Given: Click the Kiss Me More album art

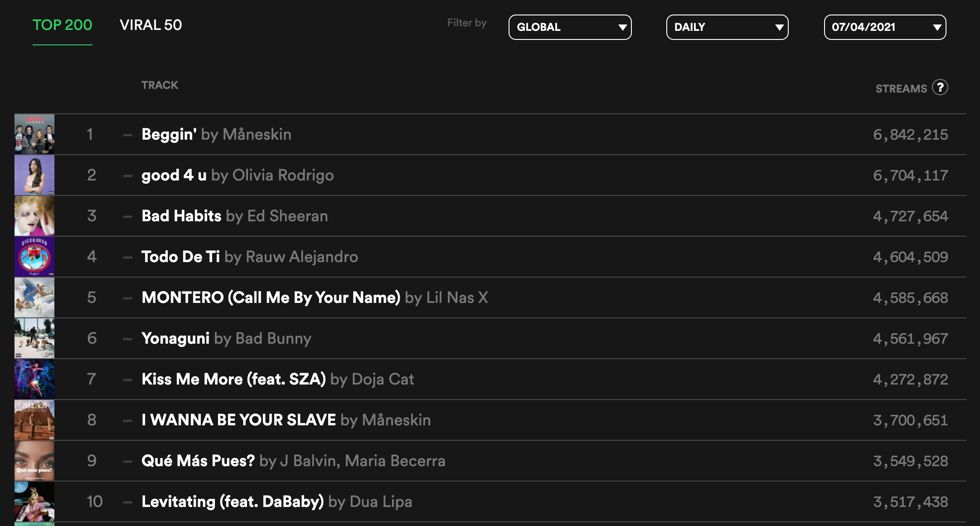Looking at the screenshot, I should click(34, 379).
